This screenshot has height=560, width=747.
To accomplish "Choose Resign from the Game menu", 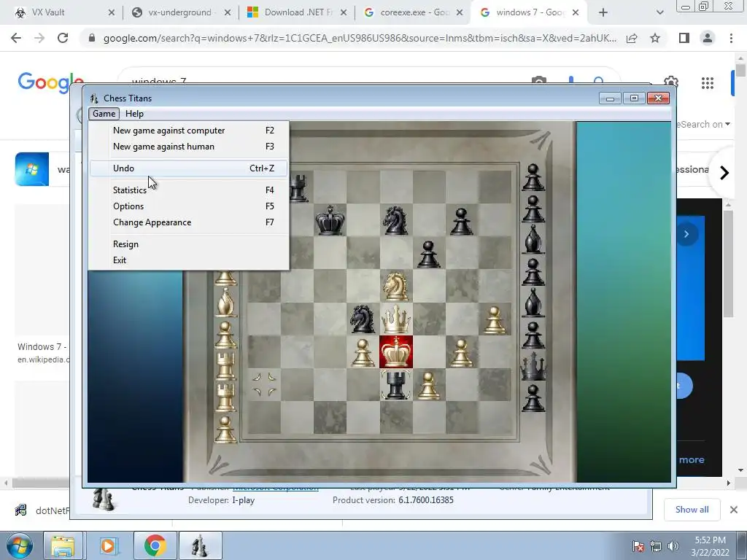I will click(x=189, y=244).
